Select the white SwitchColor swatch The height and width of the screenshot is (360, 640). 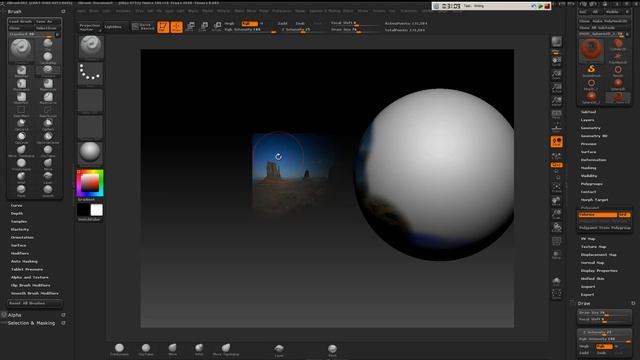click(97, 210)
